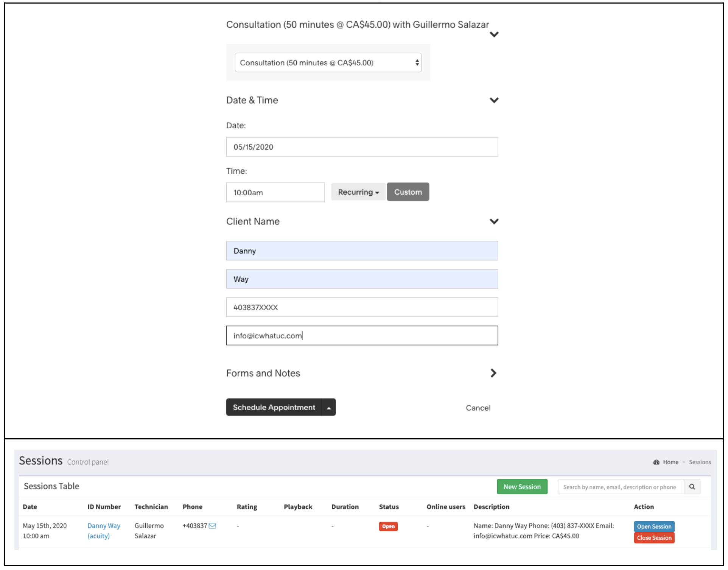The height and width of the screenshot is (570, 728).
Task: Collapse the Client Name section chevron
Action: coord(494,221)
